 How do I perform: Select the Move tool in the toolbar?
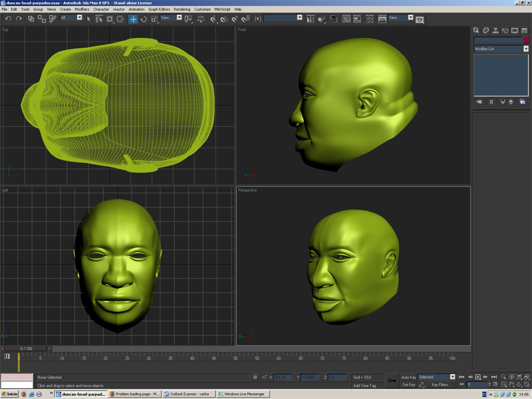pyautogui.click(x=133, y=19)
